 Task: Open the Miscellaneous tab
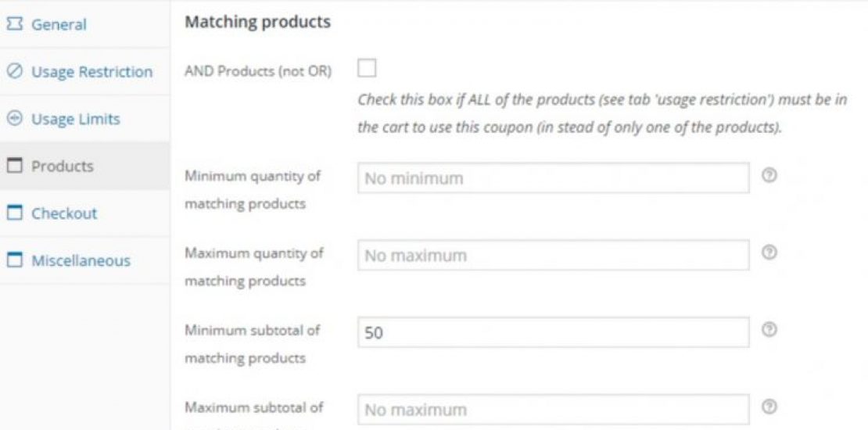(81, 260)
